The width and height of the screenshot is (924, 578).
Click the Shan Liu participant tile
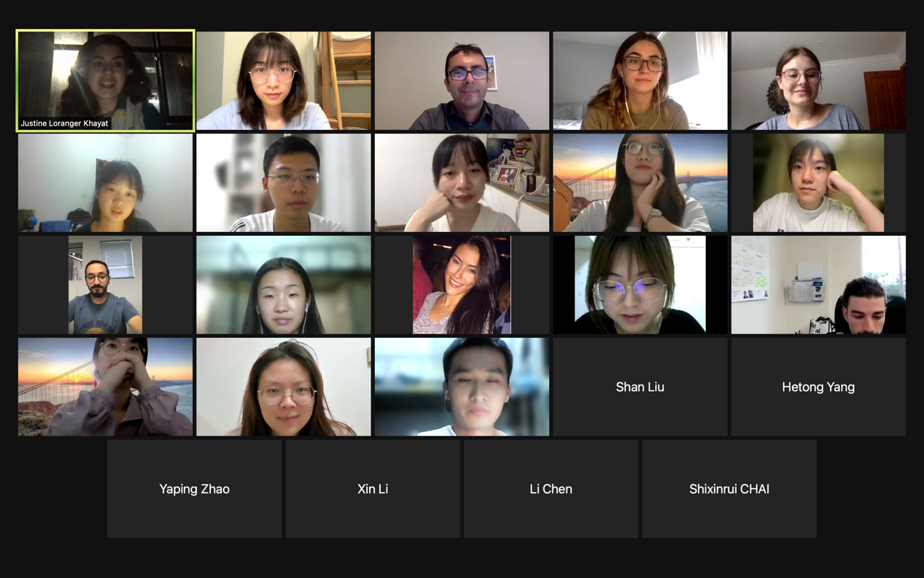click(x=640, y=387)
